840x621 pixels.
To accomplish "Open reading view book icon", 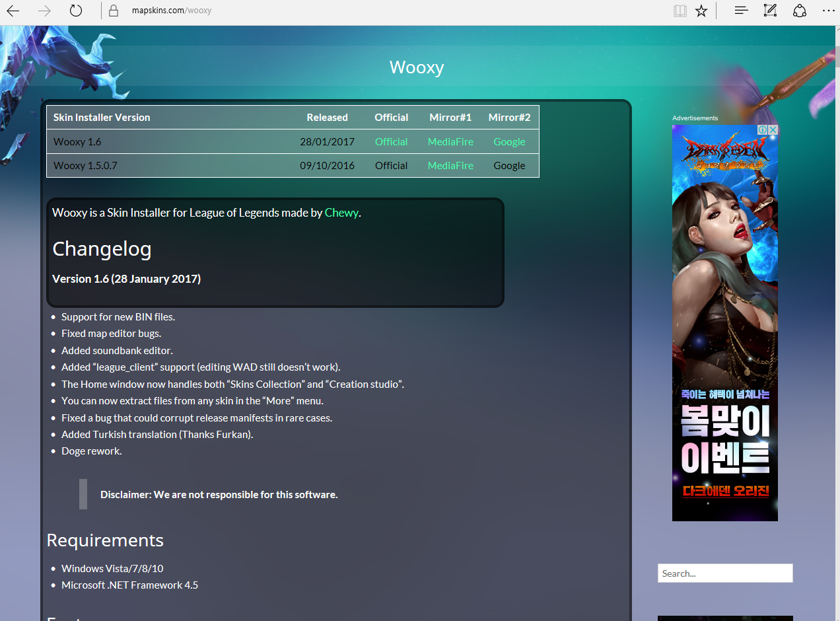I will [x=680, y=11].
